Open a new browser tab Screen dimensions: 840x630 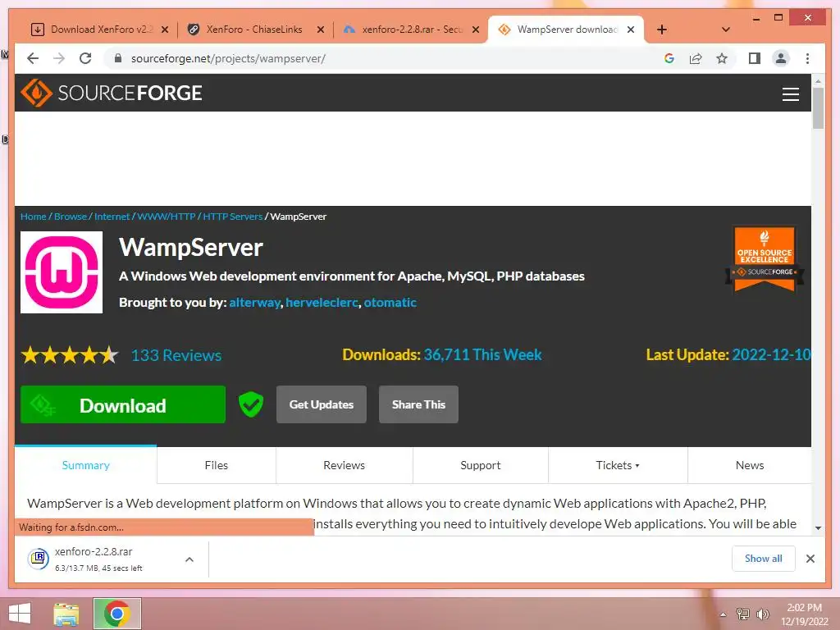coord(662,30)
